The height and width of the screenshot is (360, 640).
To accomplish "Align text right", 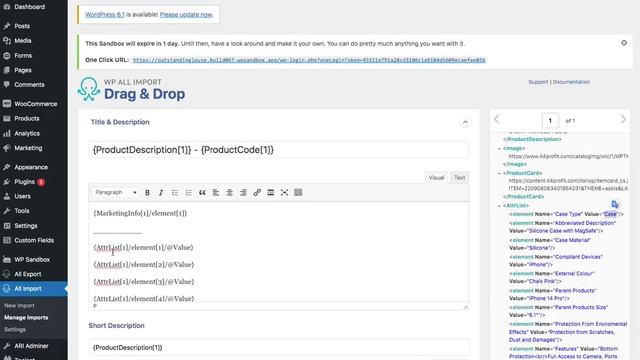I will (243, 193).
